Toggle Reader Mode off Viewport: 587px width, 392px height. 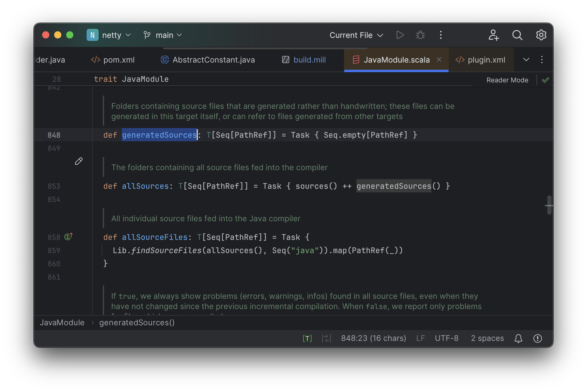pos(507,80)
